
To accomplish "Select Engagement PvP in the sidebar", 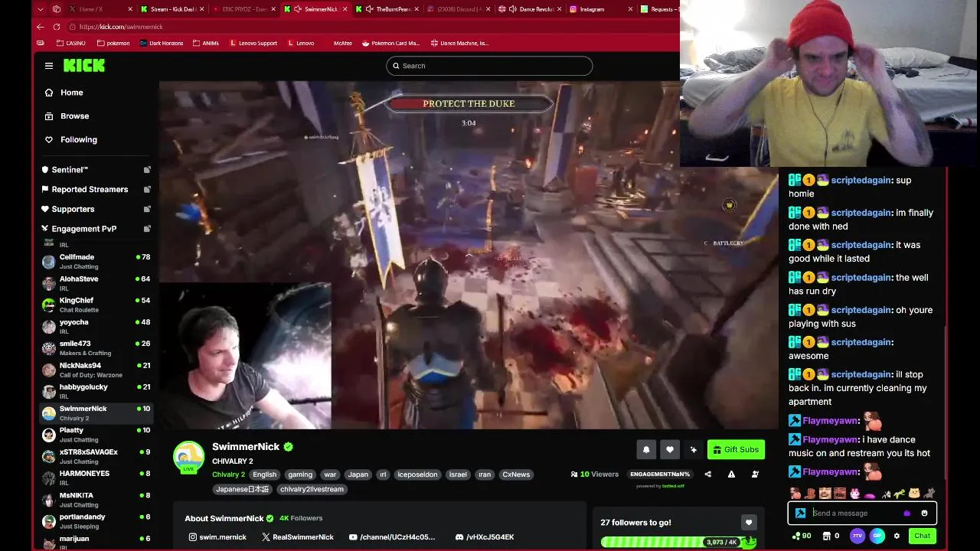I will 83,229.
